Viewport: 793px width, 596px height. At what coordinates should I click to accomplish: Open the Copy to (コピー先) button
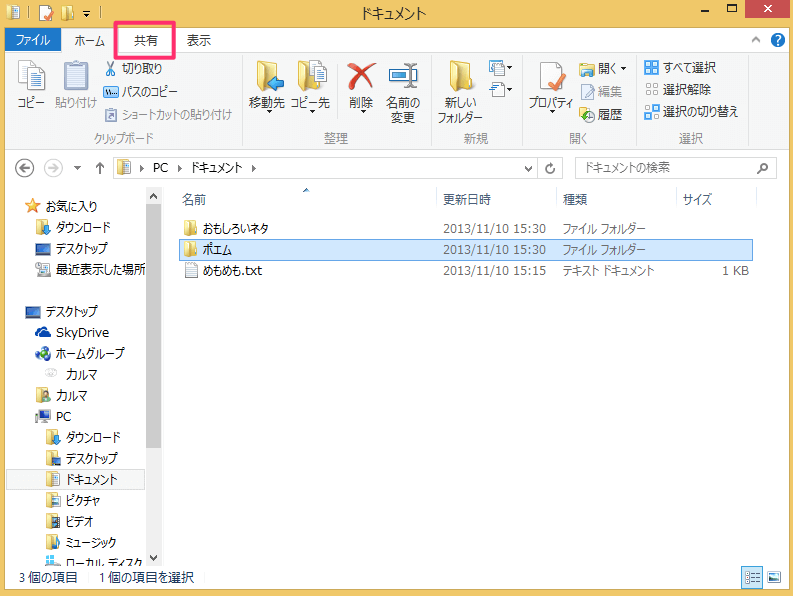(x=310, y=86)
